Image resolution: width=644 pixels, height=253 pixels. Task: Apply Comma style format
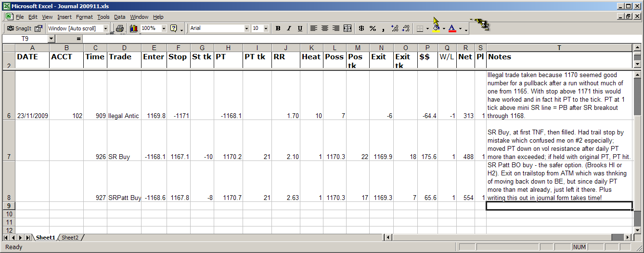[x=384, y=28]
